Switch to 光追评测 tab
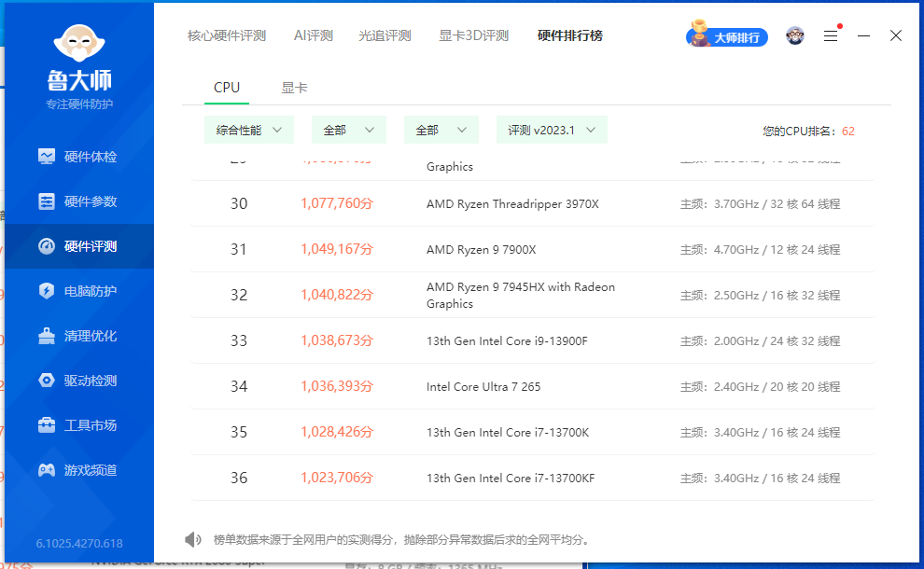Viewport: 924px width, 569px height. (385, 35)
